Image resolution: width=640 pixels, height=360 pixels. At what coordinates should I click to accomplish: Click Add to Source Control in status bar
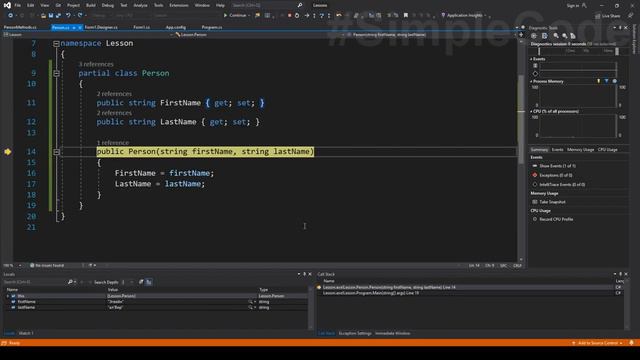point(598,343)
